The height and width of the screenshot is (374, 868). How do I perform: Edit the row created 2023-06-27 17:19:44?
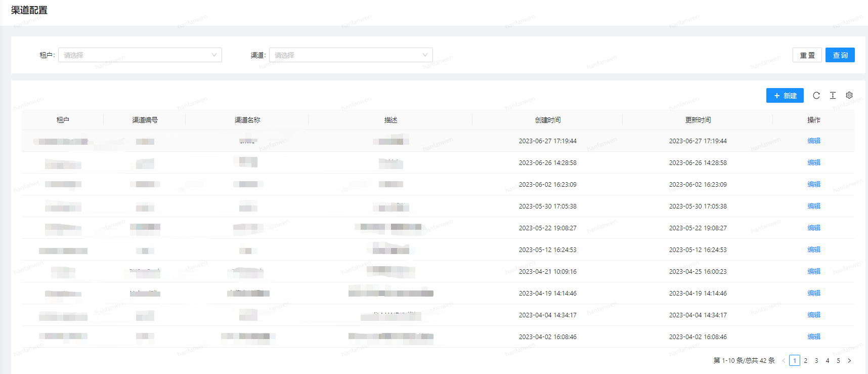point(814,141)
